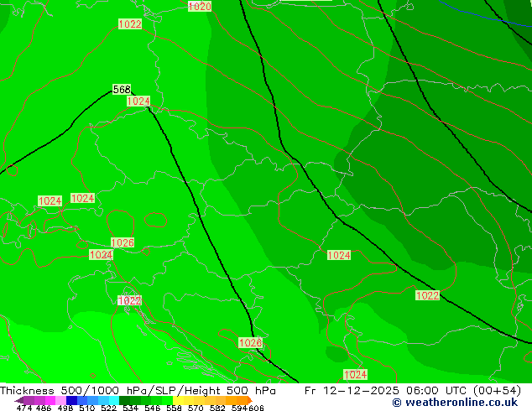
Task: Click the 1028 isobar label
Action: (x=250, y=342)
